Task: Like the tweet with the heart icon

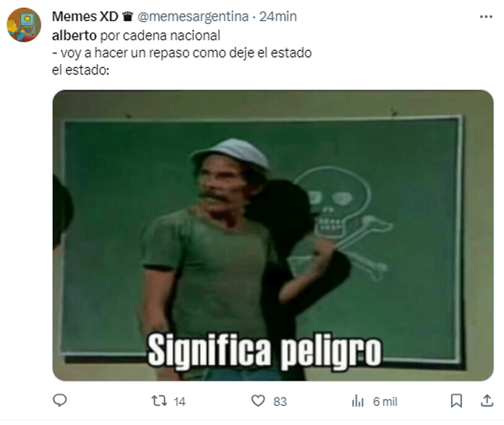Action: [258, 401]
